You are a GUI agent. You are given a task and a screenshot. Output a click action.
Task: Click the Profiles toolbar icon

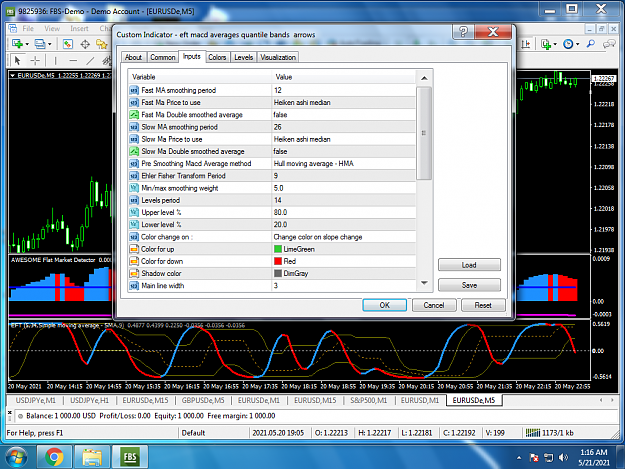pyautogui.click(x=40, y=43)
